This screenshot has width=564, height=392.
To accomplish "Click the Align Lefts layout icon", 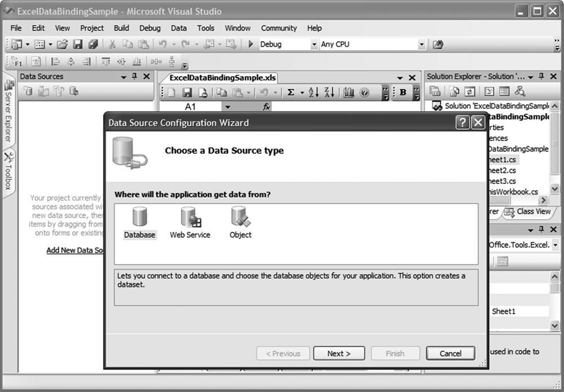I will pyautogui.click(x=55, y=61).
